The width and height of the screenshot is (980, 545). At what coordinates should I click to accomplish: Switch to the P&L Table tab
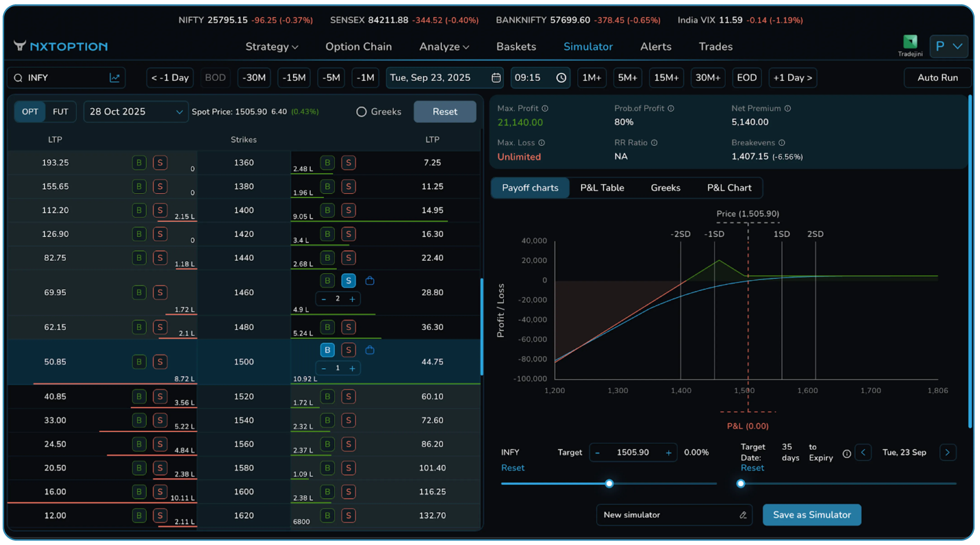tap(602, 187)
